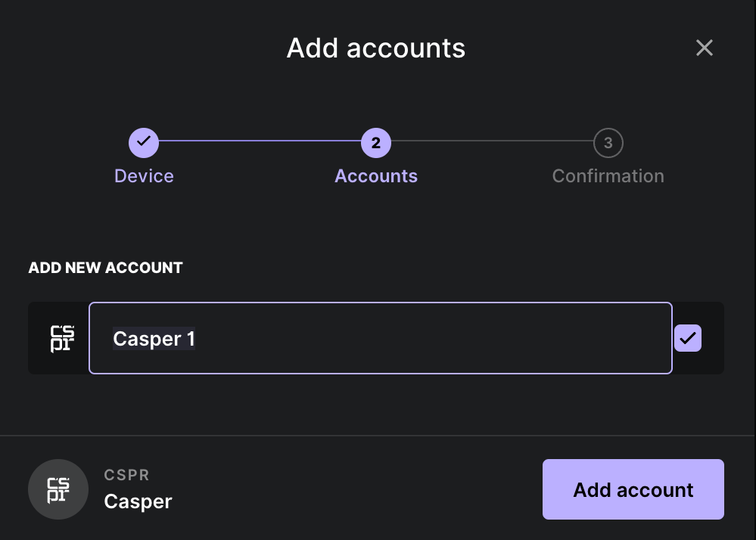Dismiss the Add accounts dialog with the X
The height and width of the screenshot is (540, 756).
click(705, 48)
